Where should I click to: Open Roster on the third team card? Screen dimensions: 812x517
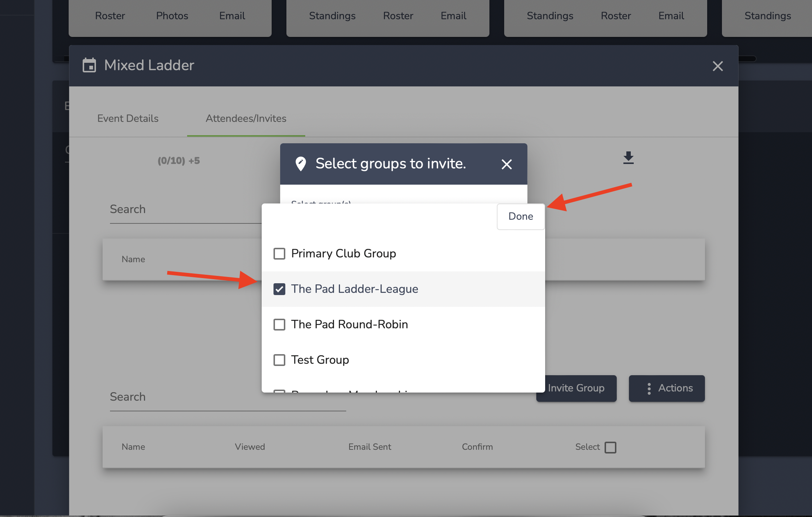[x=616, y=16]
